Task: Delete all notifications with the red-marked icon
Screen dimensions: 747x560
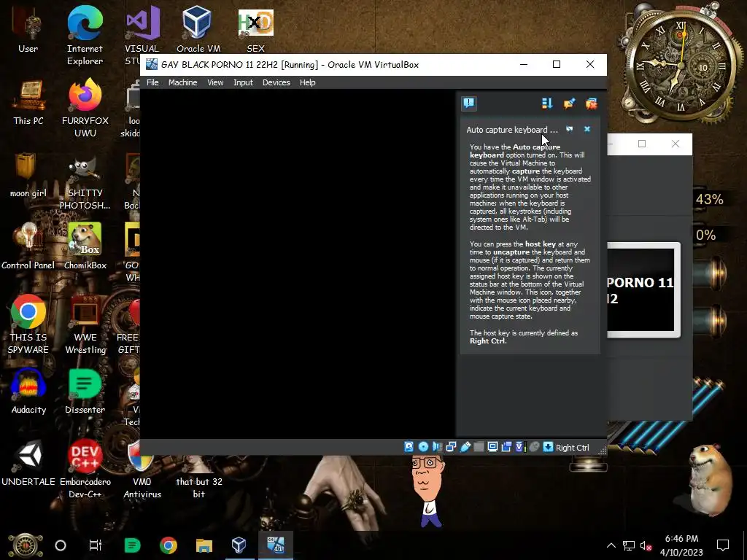Action: click(x=591, y=104)
